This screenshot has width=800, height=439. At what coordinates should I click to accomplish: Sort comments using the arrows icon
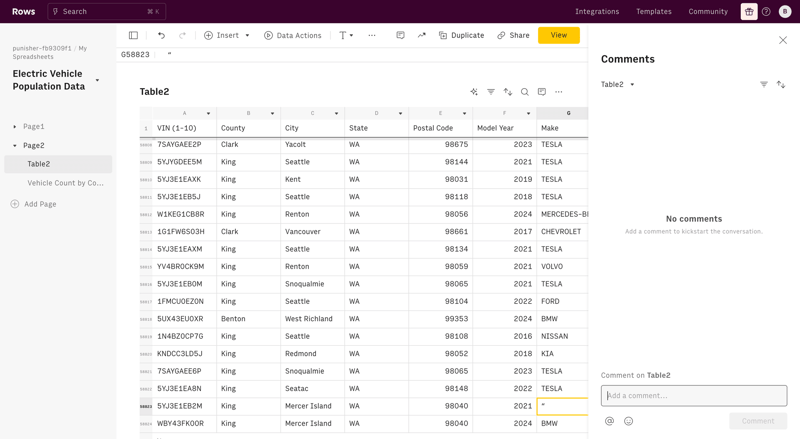[781, 84]
